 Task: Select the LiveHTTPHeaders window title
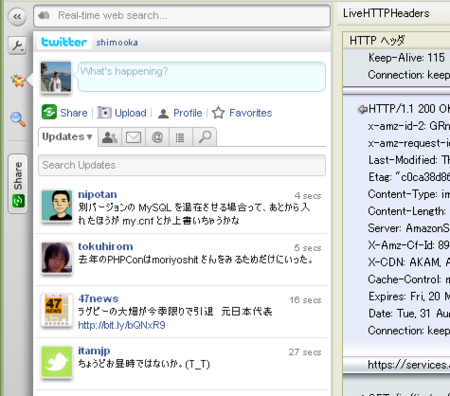386,13
